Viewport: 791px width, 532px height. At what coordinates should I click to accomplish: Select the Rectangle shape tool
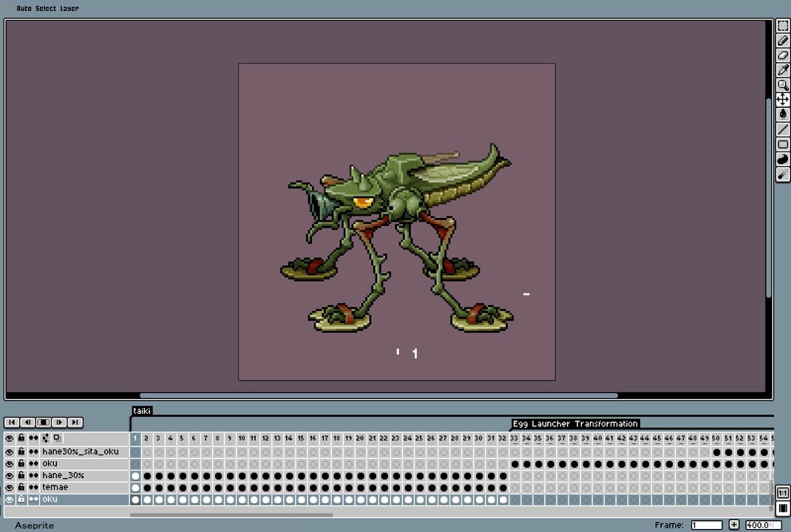tap(782, 145)
